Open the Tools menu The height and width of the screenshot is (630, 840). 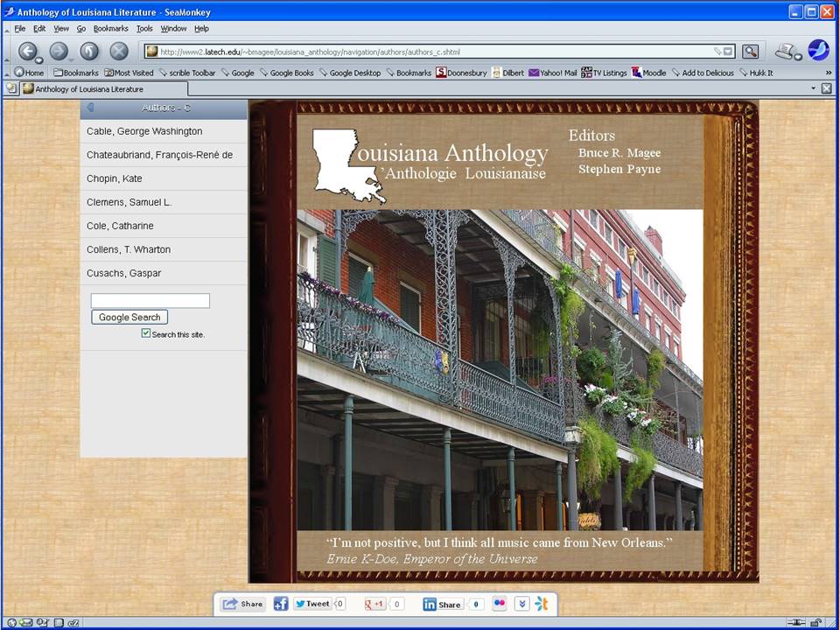point(144,28)
